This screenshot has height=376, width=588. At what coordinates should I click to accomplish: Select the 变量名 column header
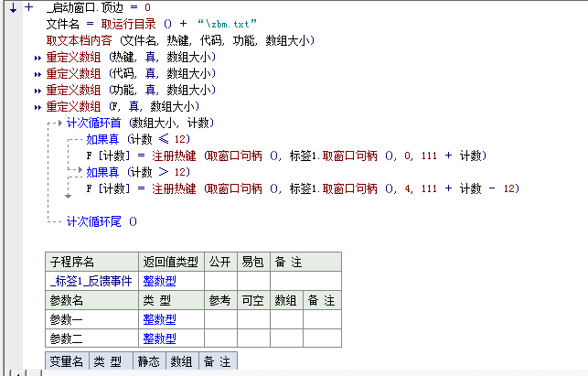point(67,361)
